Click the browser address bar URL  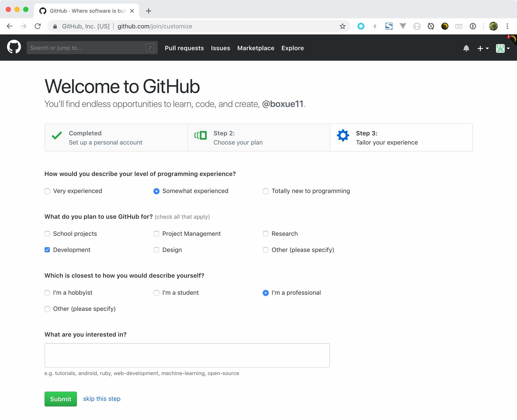[x=155, y=26]
